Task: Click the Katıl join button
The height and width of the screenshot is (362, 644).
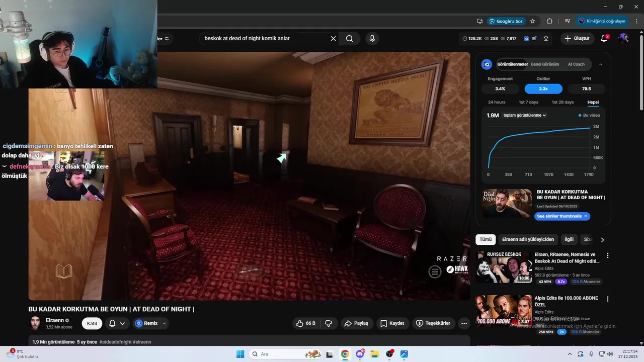Action: 92,323
